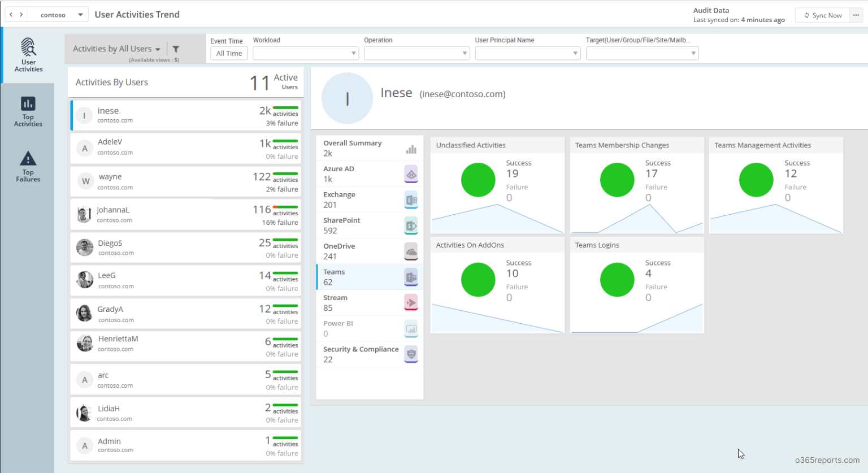Select user AdeleV in the list

(186, 149)
